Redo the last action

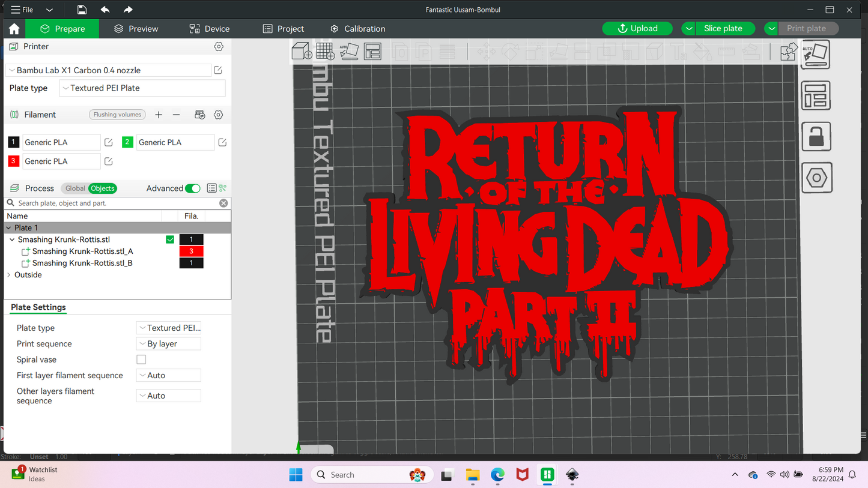[127, 10]
